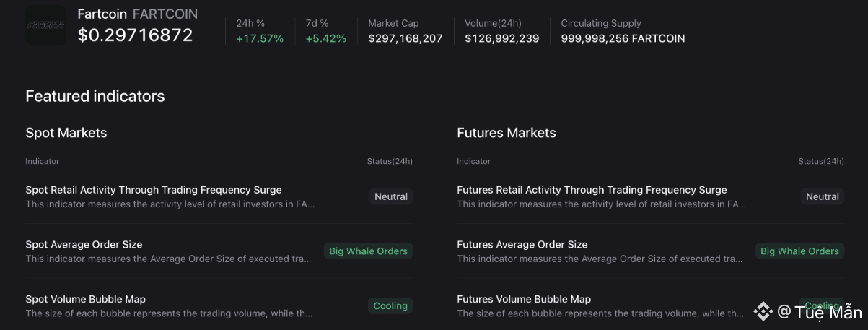Select the Futures Markets section heading
The height and width of the screenshot is (330, 868).
507,133
